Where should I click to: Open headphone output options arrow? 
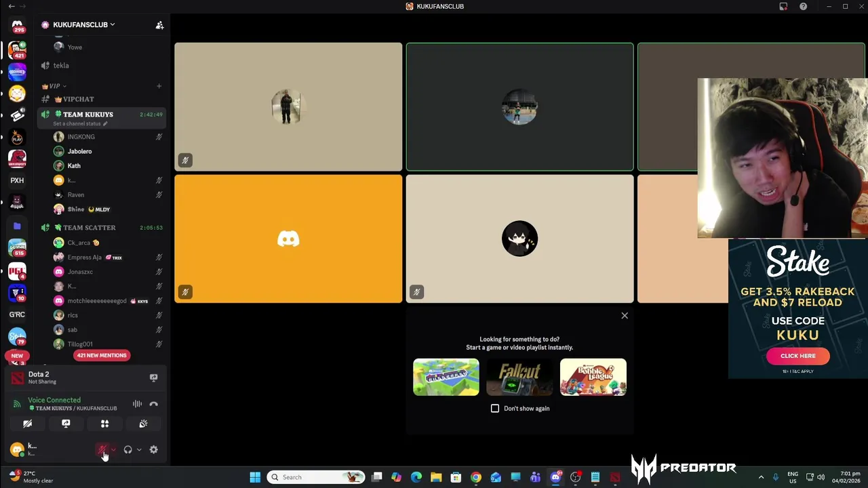pyautogui.click(x=139, y=449)
